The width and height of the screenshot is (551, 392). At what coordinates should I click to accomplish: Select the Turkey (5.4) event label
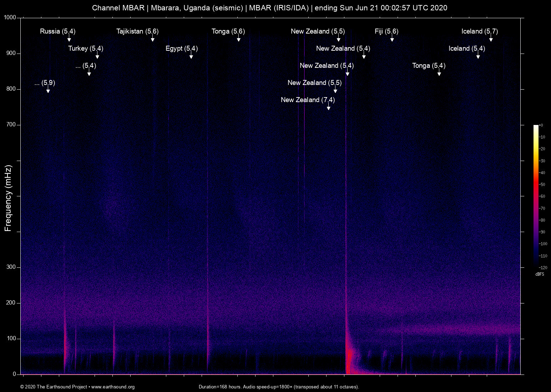86,49
